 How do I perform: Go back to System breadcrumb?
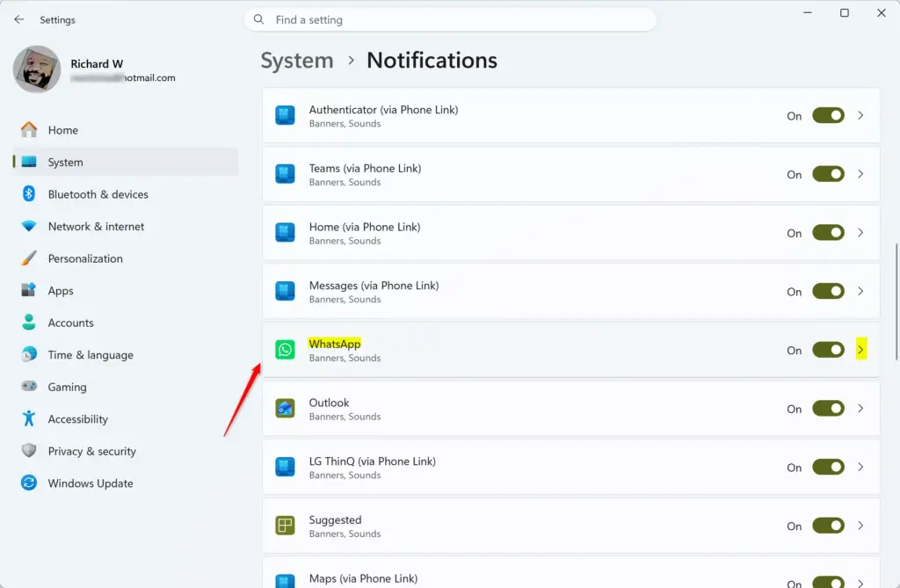click(297, 61)
